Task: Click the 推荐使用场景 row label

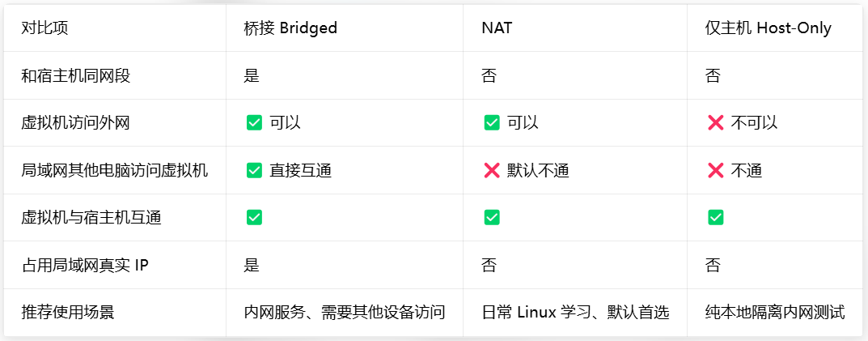Action: [67, 313]
